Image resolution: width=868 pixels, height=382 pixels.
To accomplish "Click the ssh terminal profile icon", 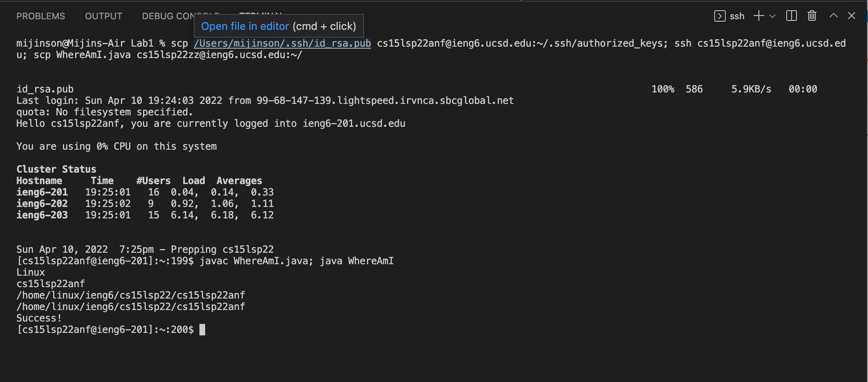I will [720, 16].
